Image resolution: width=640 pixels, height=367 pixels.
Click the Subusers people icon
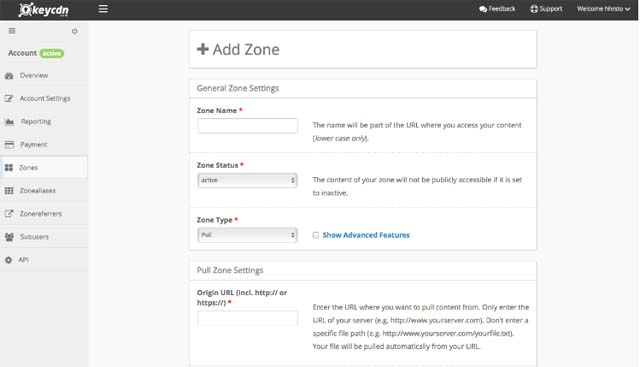coord(9,237)
